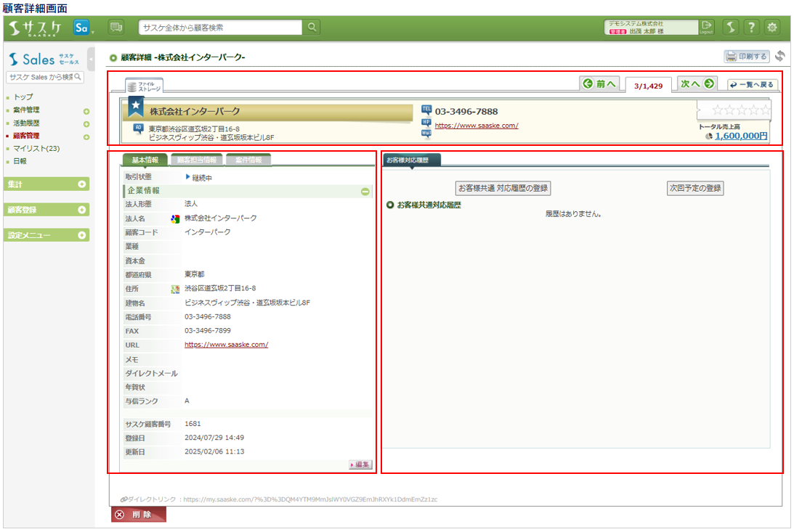Click the plus icon next to 活動履歴
794x532 pixels.
pyautogui.click(x=86, y=124)
